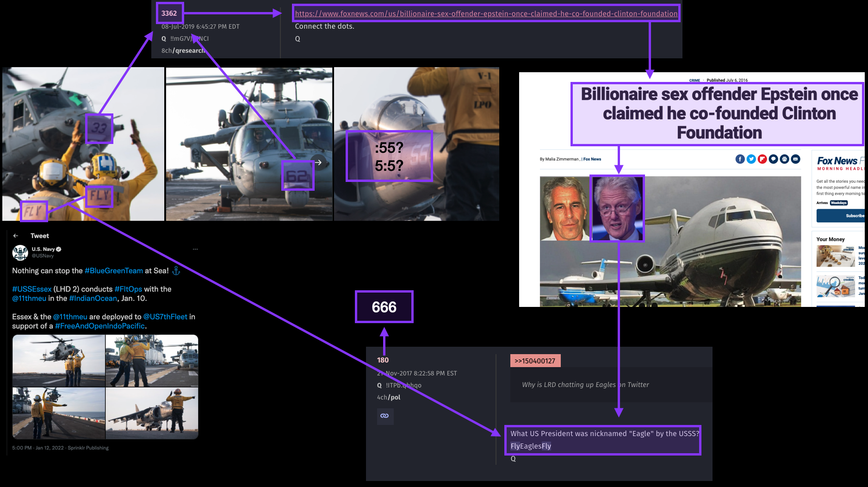Click the link icon under post 180
Screen dimensions: 868x487
point(384,416)
